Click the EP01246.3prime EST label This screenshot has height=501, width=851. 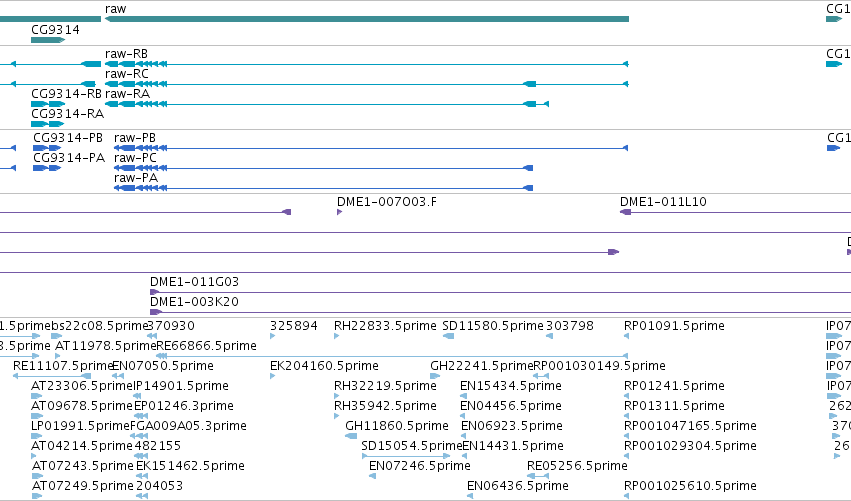click(x=183, y=406)
